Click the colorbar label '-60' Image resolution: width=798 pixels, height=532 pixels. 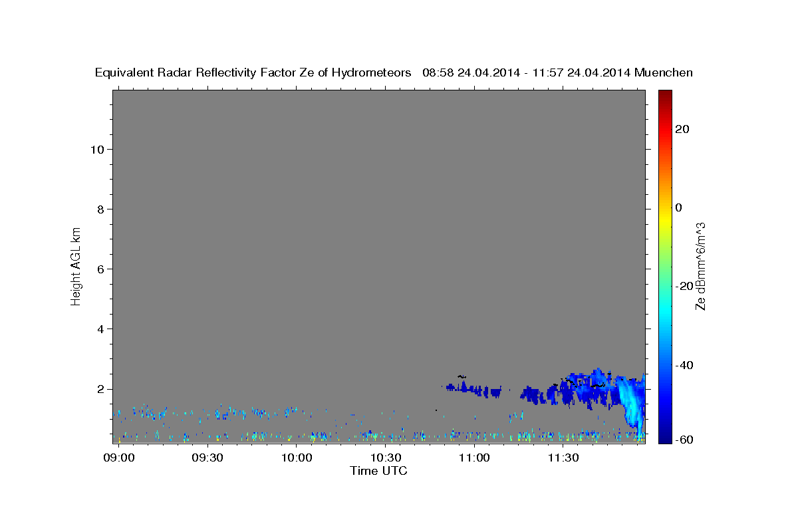click(x=684, y=440)
